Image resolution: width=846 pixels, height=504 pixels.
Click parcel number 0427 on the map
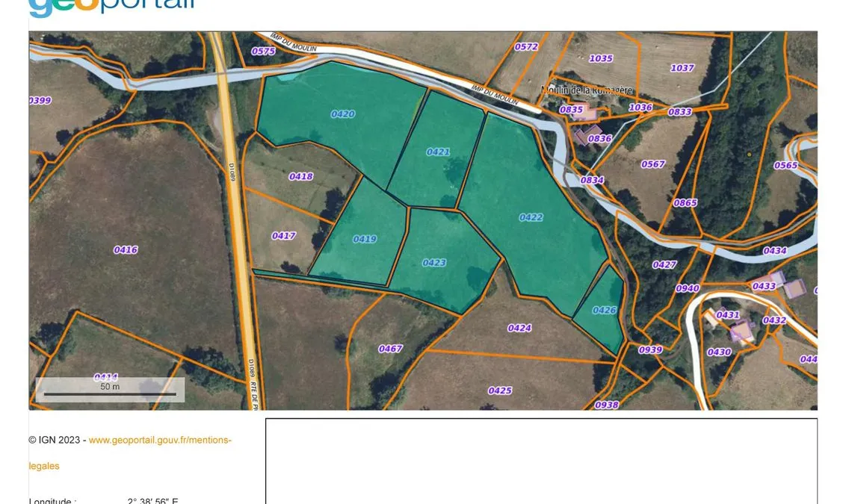[x=664, y=264]
